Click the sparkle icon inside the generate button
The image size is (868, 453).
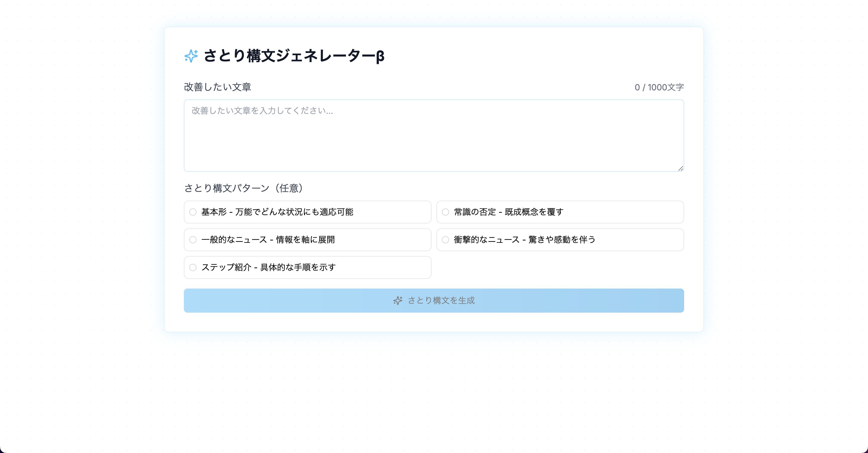coord(398,300)
